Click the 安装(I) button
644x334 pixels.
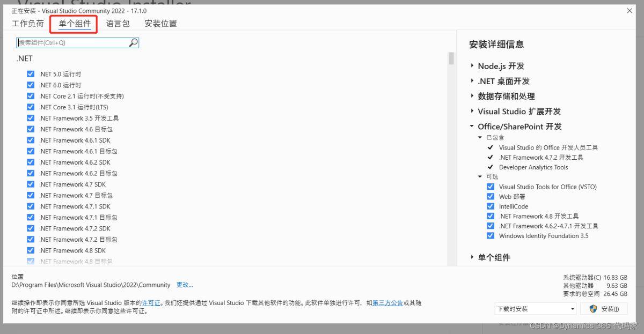coord(604,309)
